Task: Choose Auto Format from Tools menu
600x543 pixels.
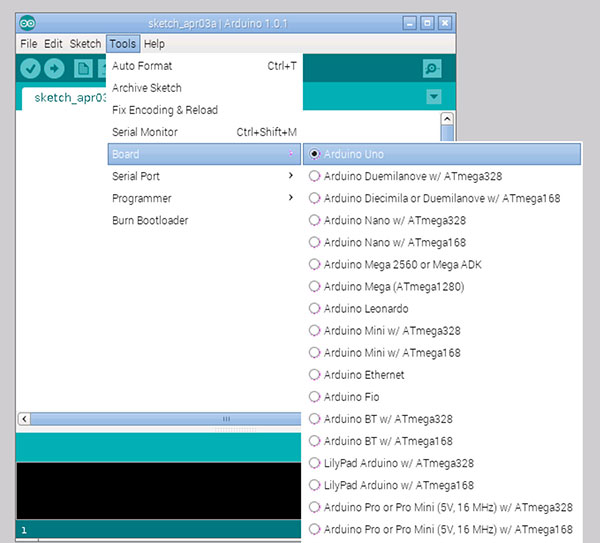Action: click(x=204, y=66)
